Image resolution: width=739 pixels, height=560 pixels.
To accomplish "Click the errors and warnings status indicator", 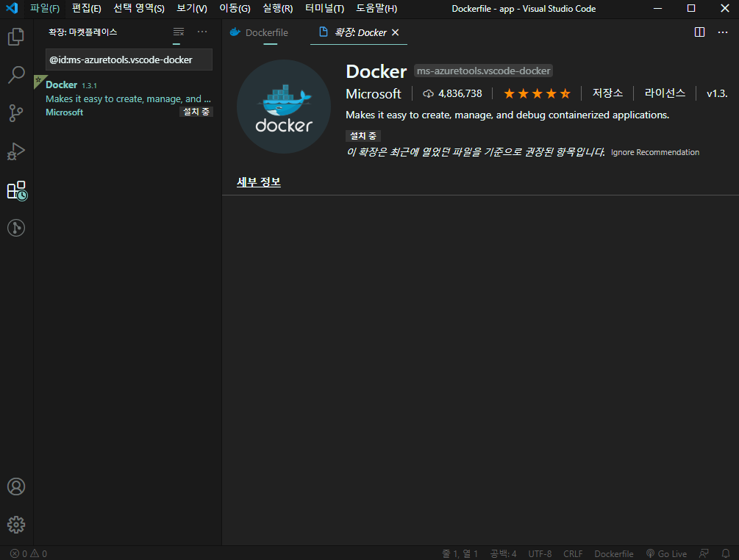I will tap(29, 553).
